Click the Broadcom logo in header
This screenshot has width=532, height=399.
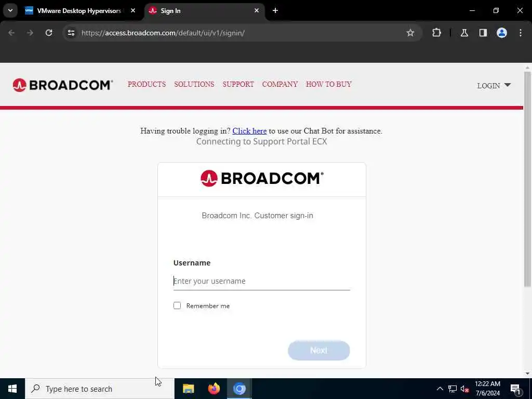62,85
